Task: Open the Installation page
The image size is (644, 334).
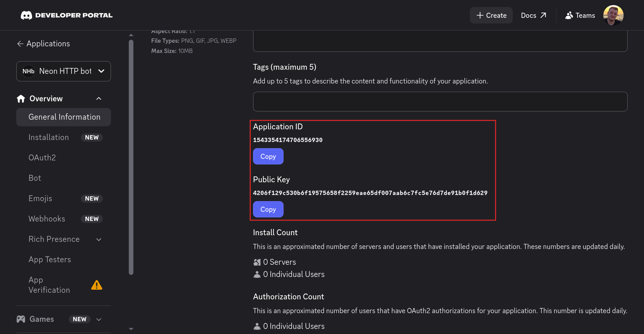Action: tap(49, 137)
